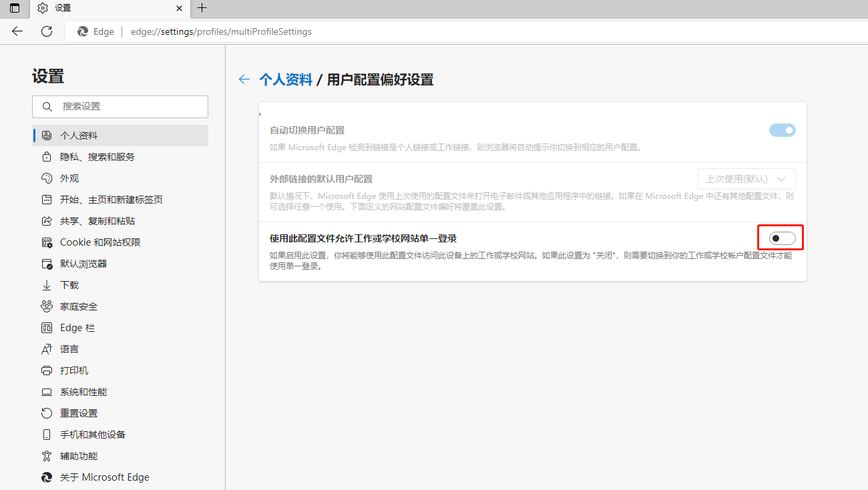Click back arrow beside 个人资料 breadcrumb
Screen dimensions: 868x490
pos(244,79)
